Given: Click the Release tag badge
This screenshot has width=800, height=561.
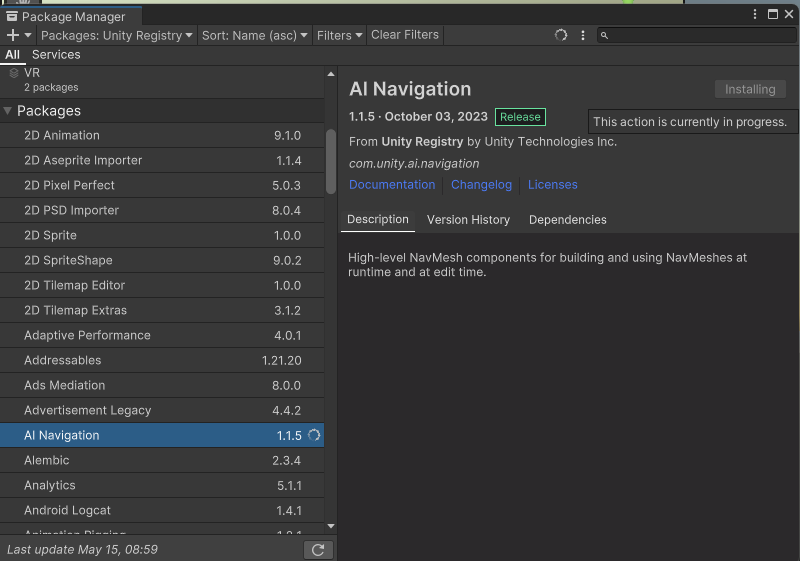Looking at the screenshot, I should [x=520, y=117].
